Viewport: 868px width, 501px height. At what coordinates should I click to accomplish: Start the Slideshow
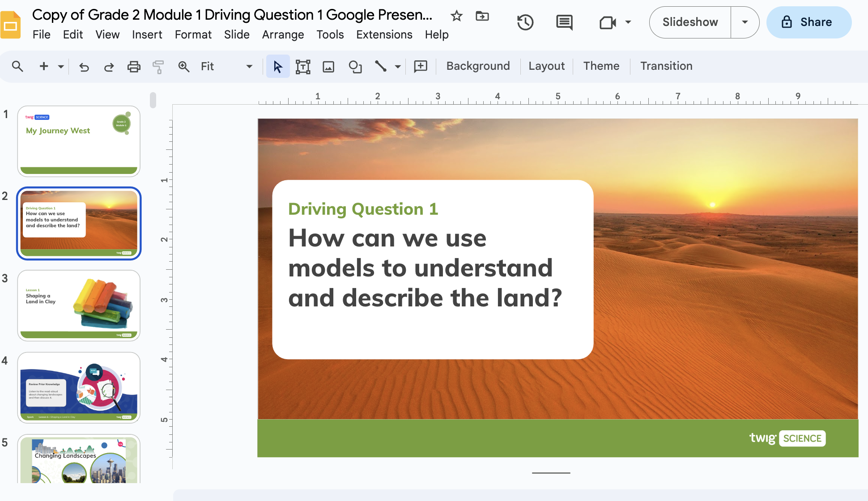[x=690, y=22]
